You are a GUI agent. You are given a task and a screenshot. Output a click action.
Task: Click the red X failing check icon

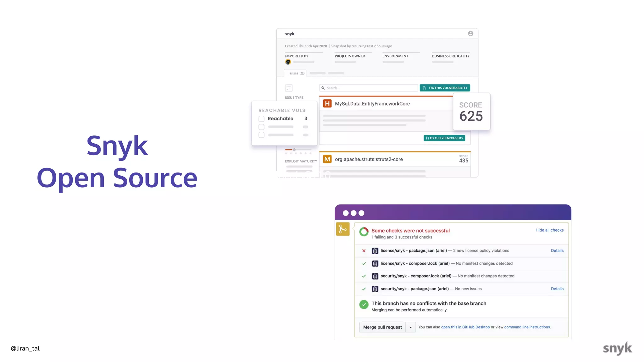point(364,251)
